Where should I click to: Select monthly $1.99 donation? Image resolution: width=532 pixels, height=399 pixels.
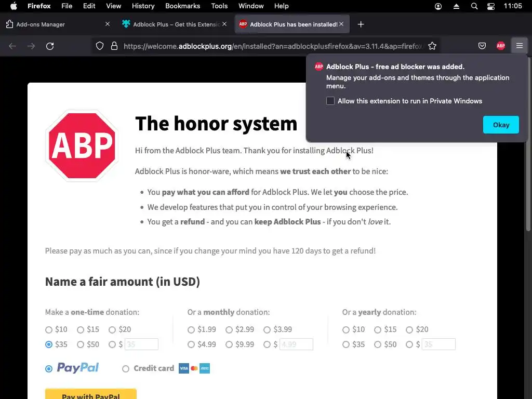[191, 330]
